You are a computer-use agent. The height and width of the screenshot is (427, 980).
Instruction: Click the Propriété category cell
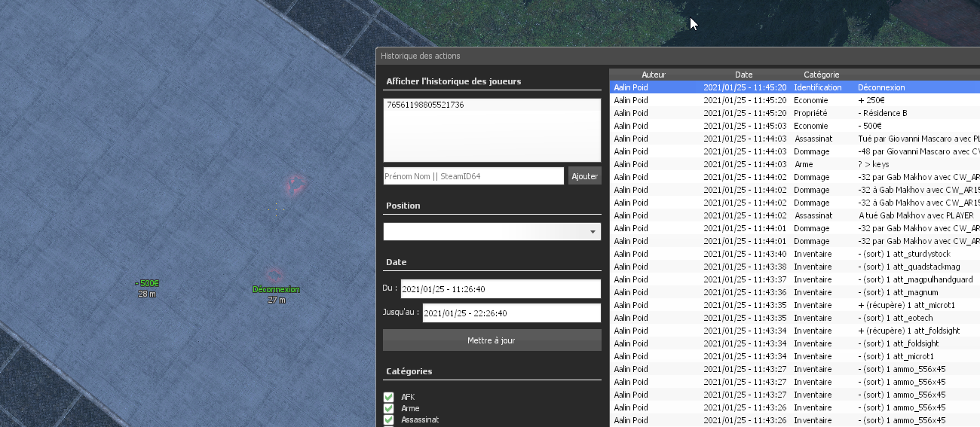[810, 113]
